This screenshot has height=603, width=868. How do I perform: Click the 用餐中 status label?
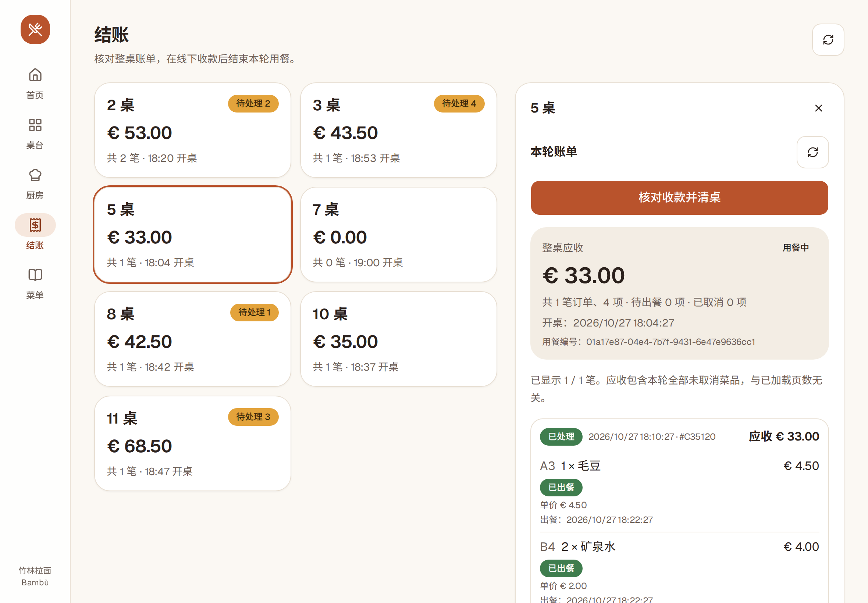[796, 247]
